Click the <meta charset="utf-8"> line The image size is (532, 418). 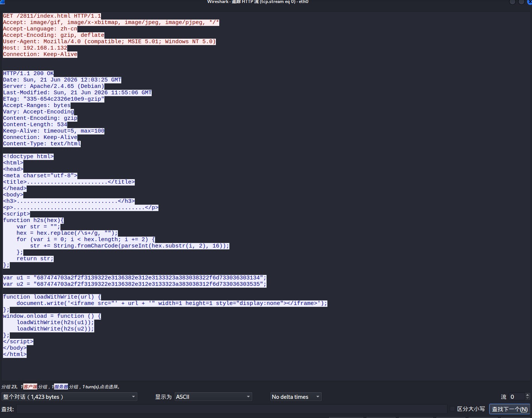(40, 175)
